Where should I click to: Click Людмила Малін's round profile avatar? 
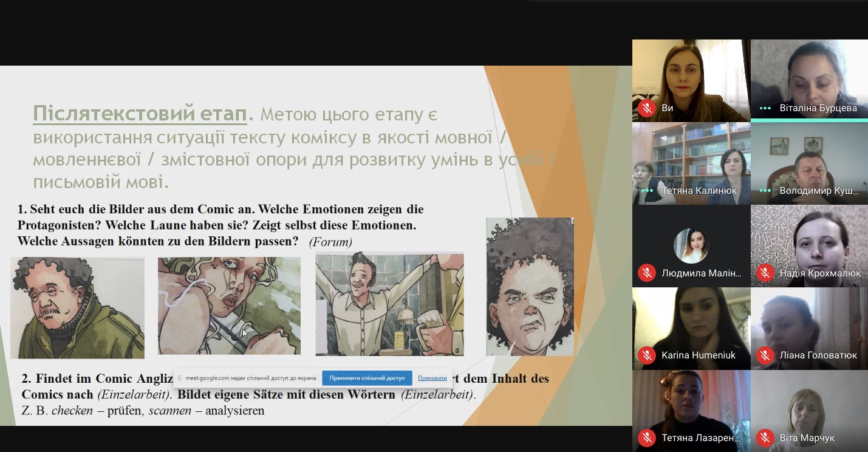[x=691, y=245]
